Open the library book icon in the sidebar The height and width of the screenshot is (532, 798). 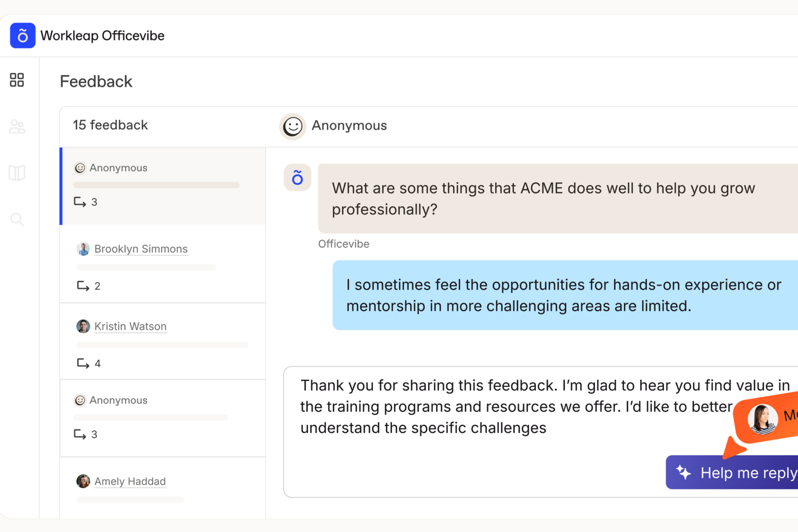coord(16,172)
